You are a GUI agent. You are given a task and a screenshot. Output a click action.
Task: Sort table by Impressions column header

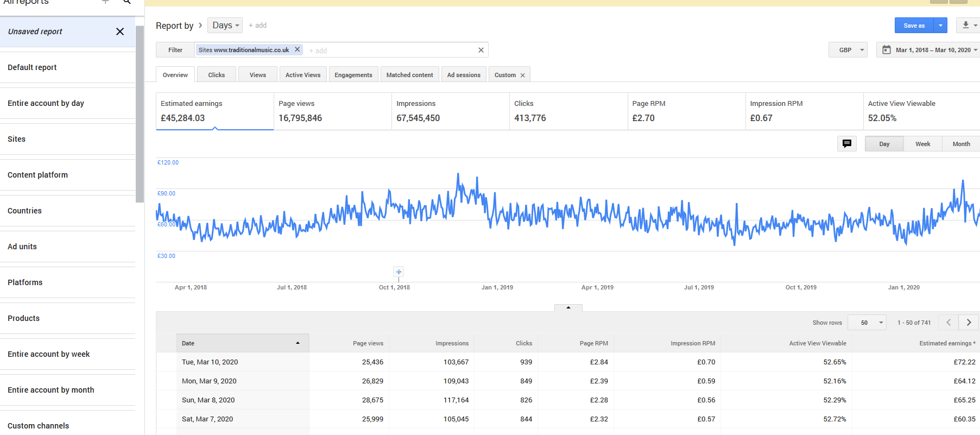pyautogui.click(x=432, y=343)
